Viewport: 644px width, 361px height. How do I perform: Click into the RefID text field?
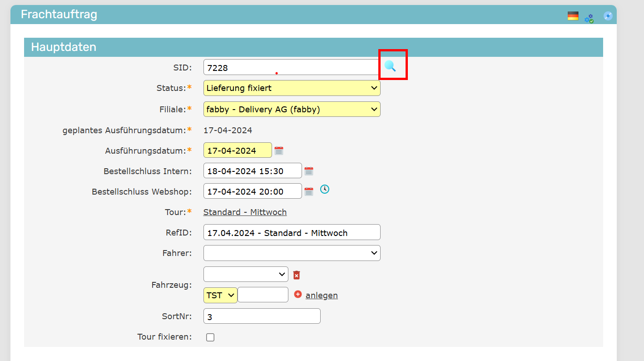click(x=292, y=232)
